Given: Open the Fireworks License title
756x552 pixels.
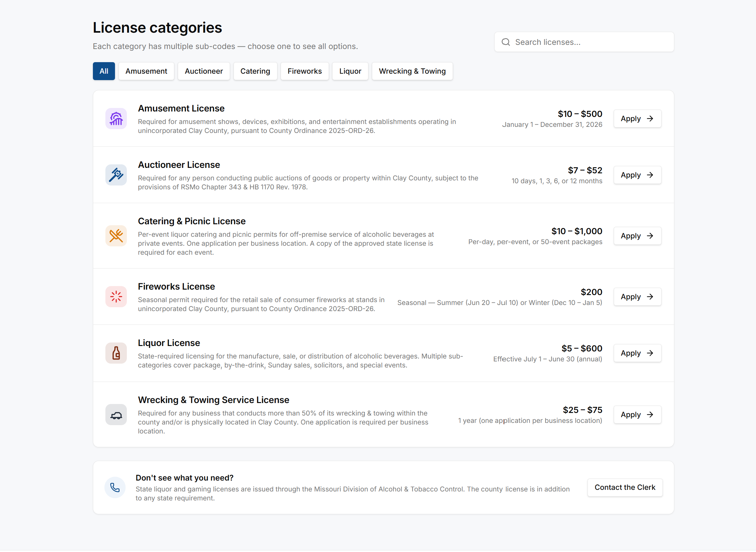Looking at the screenshot, I should tap(177, 287).
